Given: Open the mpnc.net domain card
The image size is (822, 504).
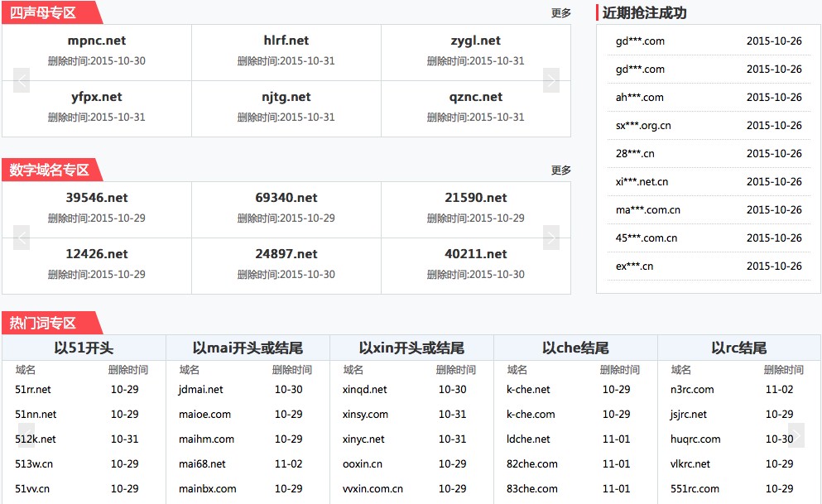Looking at the screenshot, I should click(97, 41).
